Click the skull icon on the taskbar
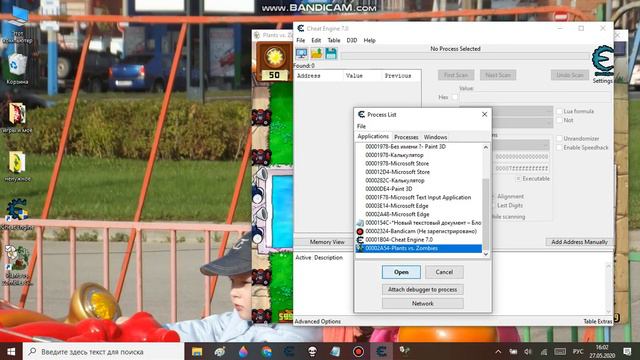Screen dimensions: 640x360 [x=312, y=351]
